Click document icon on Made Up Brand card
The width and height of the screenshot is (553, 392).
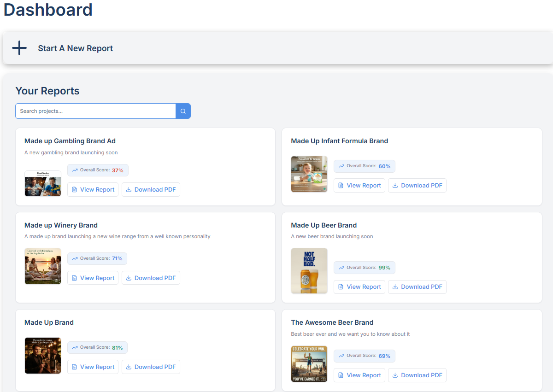click(x=74, y=367)
